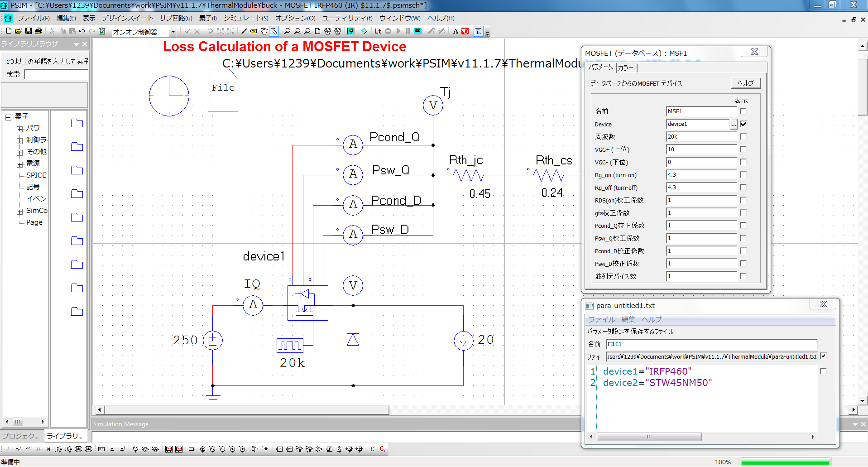Uncheck the Device display checkbox
The width and height of the screenshot is (868, 467).
[744, 124]
